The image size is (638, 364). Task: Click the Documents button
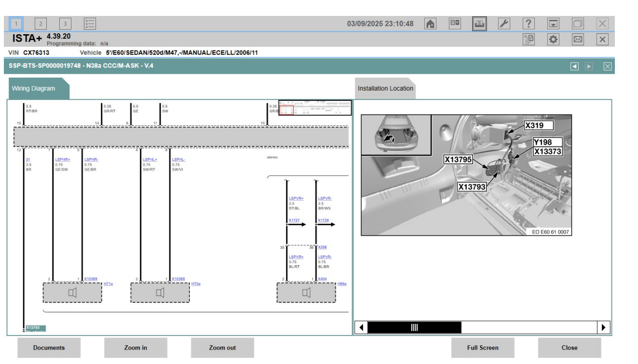[49, 348]
